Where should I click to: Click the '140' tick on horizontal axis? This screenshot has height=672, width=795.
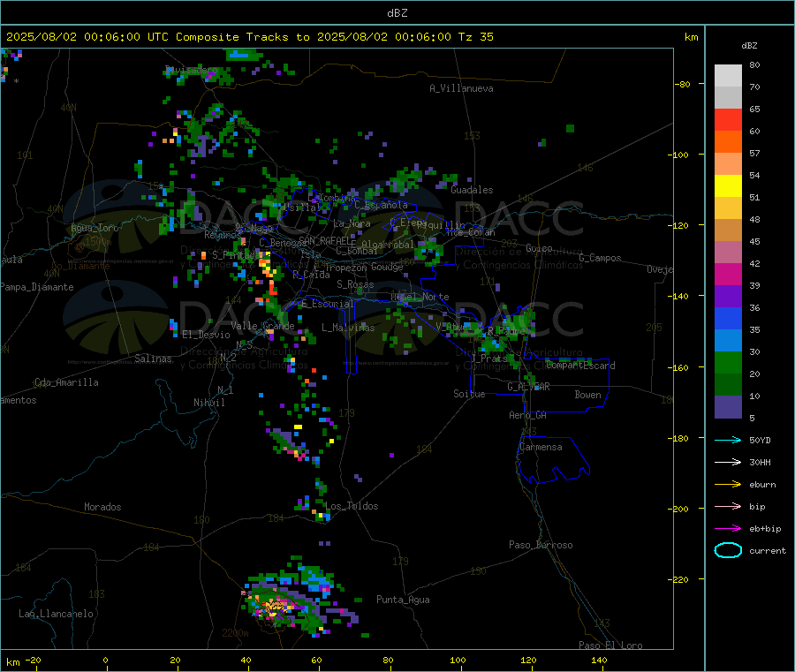tap(599, 660)
